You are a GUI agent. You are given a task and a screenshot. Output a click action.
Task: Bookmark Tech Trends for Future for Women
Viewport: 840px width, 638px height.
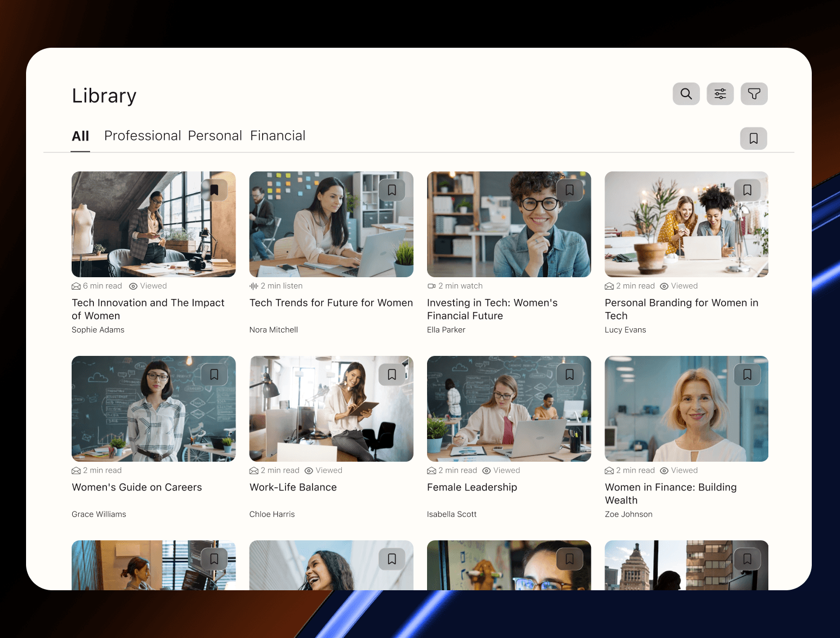pos(392,190)
